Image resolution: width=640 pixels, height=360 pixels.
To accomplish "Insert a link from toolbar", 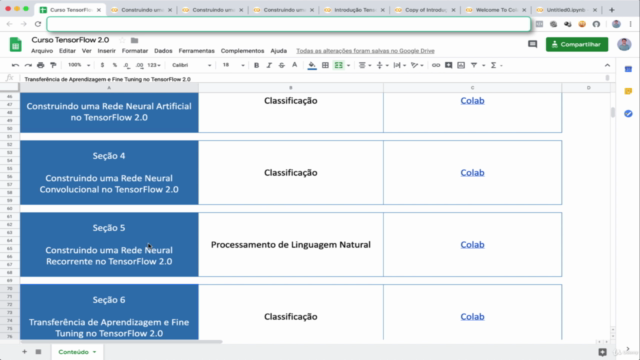I will [x=436, y=65].
